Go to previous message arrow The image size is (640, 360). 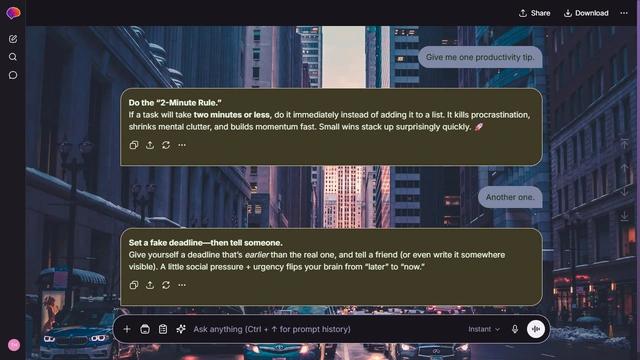(624, 168)
